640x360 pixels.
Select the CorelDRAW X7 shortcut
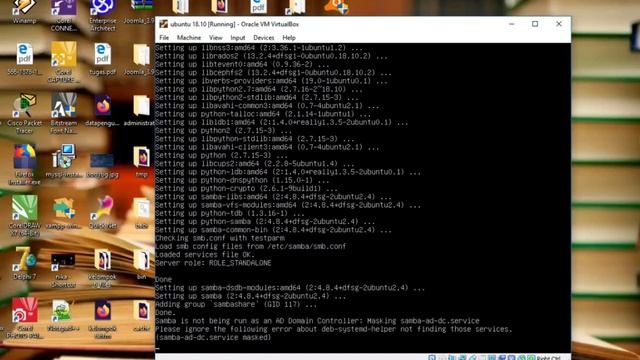point(24,216)
